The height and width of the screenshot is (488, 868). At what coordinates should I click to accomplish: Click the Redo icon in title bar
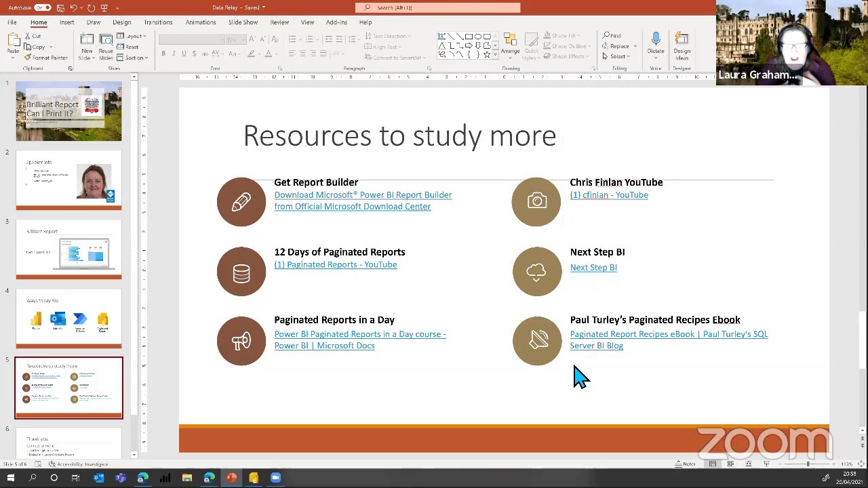pos(91,7)
